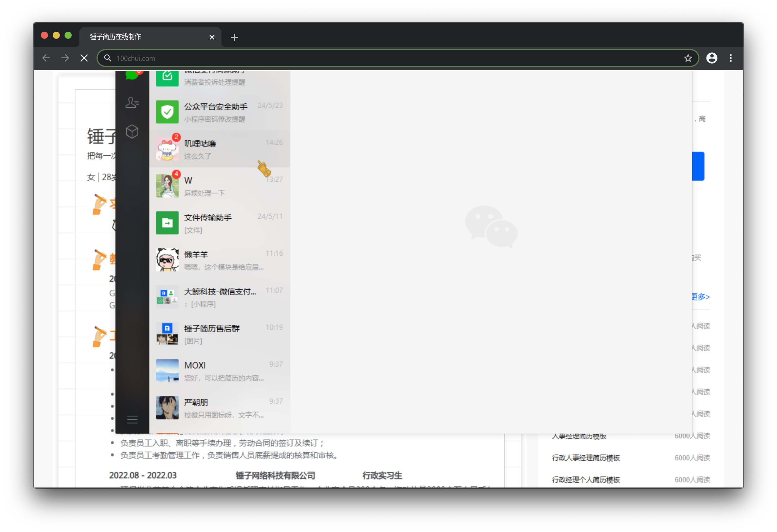
Task: Click the 叽哩咕噜 avatar with badge 2
Action: [167, 149]
